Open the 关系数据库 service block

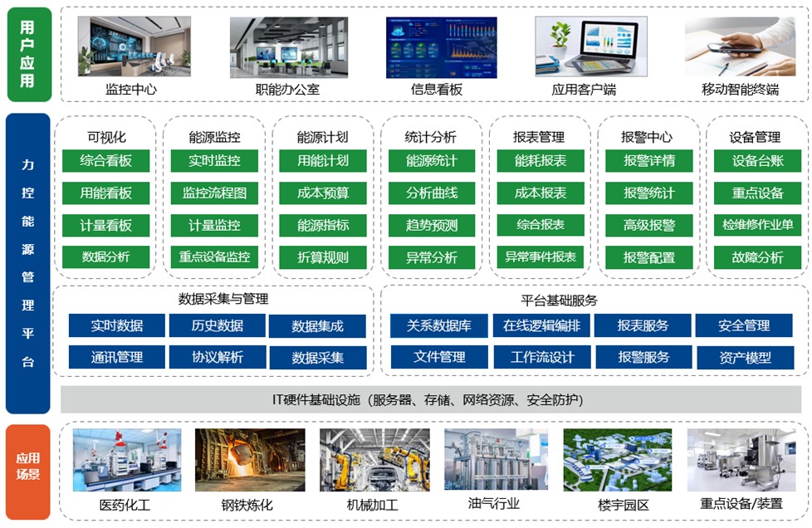pos(439,325)
